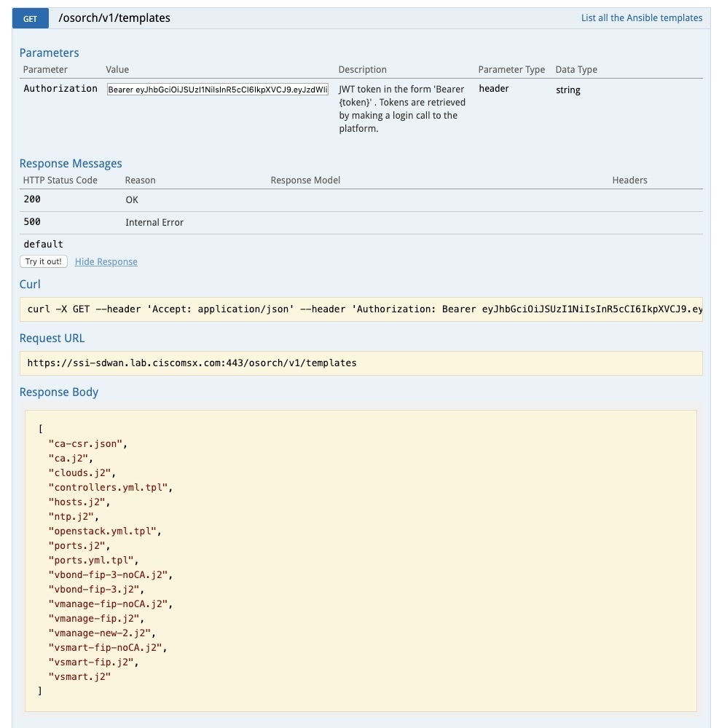Select "vmanage-fip.j2" in response body
Screen dimensions: 719x728
point(94,618)
